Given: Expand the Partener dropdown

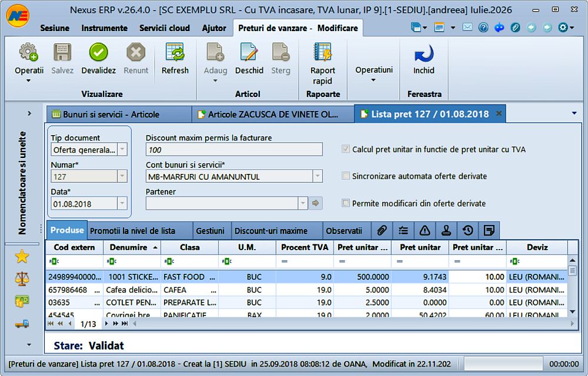Looking at the screenshot, I should (303, 203).
